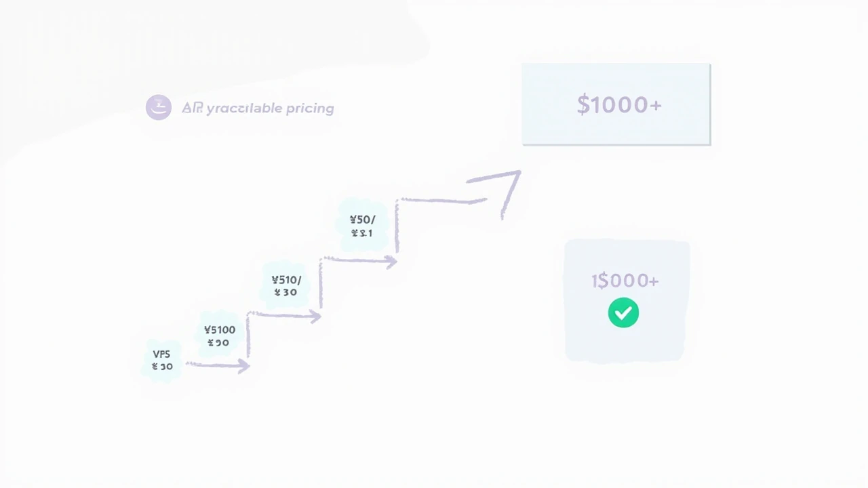The width and height of the screenshot is (868, 488).
Task: Click the arrow right of VF5 badge
Action: tap(217, 365)
